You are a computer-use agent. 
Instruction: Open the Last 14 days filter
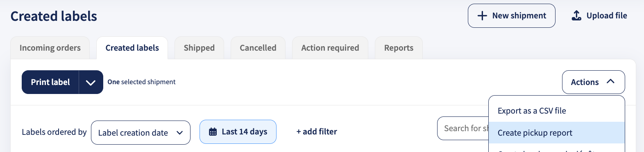pos(238,132)
